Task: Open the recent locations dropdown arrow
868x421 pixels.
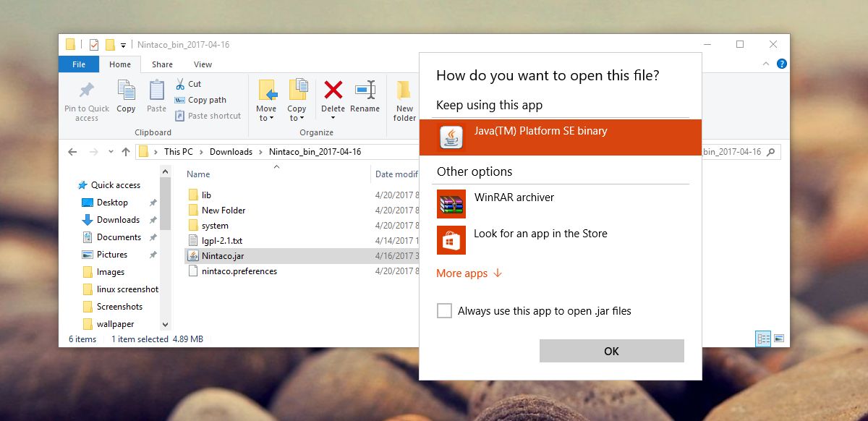Action: pos(111,153)
